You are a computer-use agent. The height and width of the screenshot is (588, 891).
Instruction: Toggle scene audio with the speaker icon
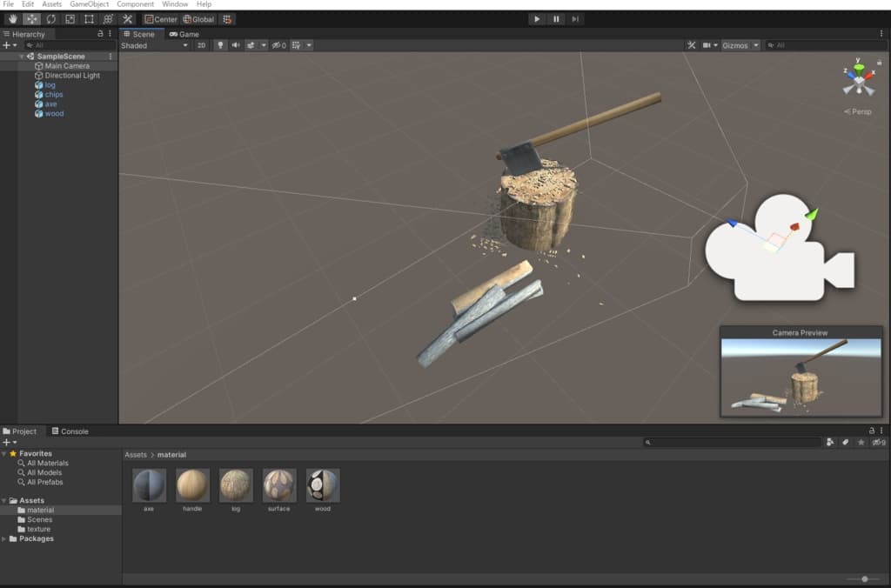[x=235, y=45]
